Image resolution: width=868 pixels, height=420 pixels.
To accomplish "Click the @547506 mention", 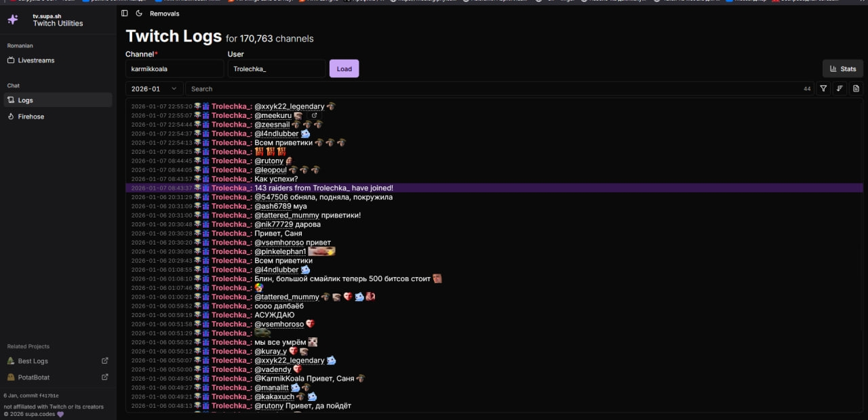I will 271,197.
